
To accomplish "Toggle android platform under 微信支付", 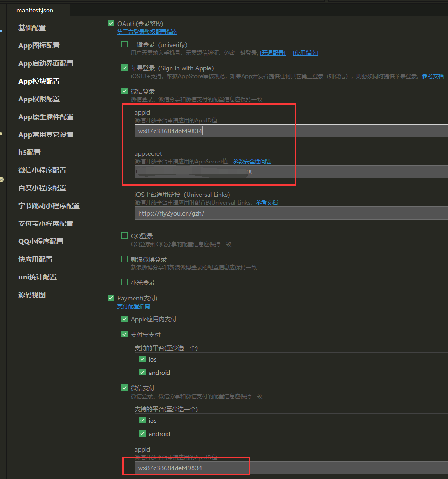I will [142, 433].
